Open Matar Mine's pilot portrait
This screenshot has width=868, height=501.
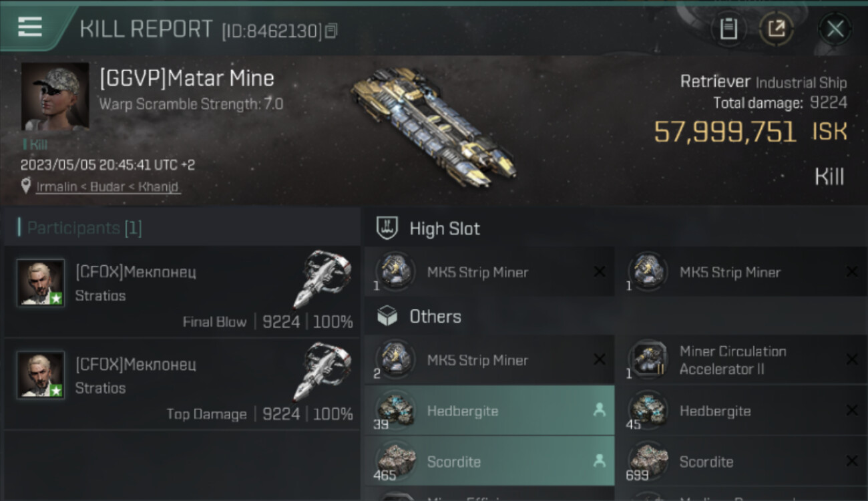tap(55, 96)
